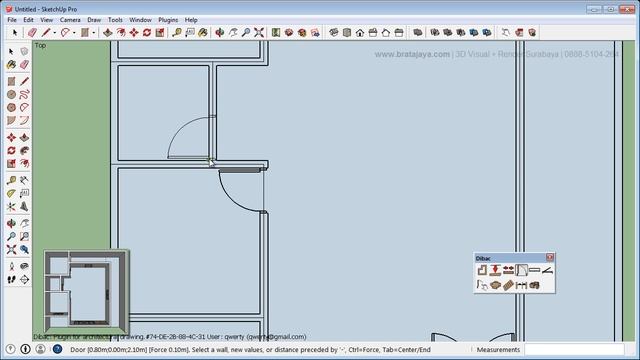Open the Plugins menu
The height and width of the screenshot is (360, 640).
click(168, 20)
